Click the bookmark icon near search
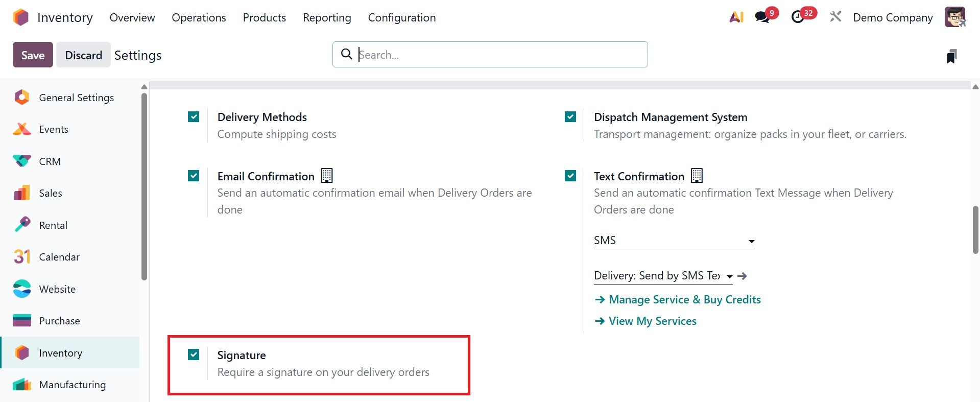The width and height of the screenshot is (980, 402). pos(951,56)
